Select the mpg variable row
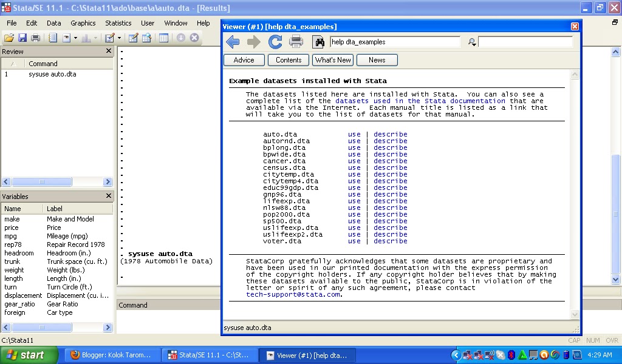The image size is (622, 364). (56, 236)
